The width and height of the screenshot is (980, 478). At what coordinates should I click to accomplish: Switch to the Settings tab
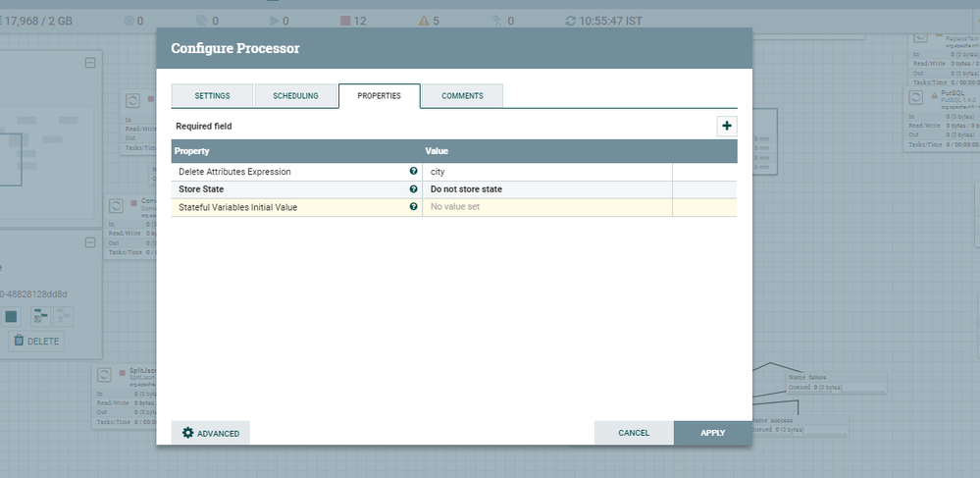pyautogui.click(x=212, y=96)
